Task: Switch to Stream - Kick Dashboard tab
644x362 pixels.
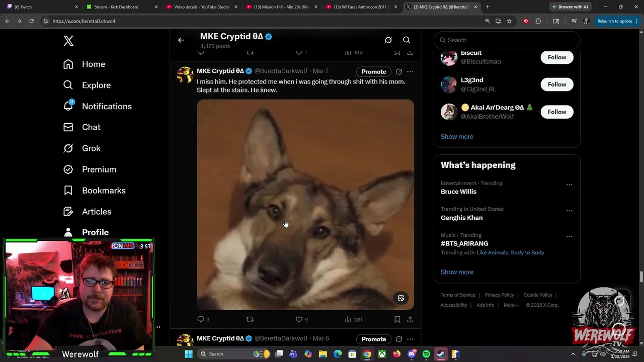Action: click(122, 7)
